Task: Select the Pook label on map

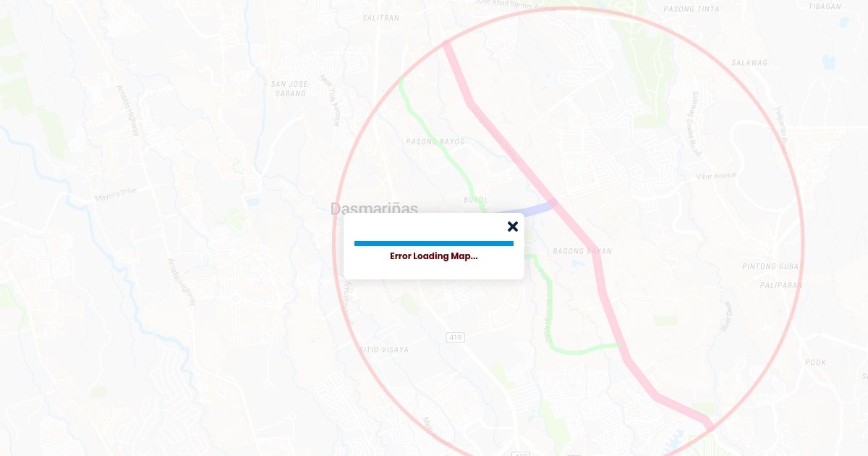Action: pos(815,362)
